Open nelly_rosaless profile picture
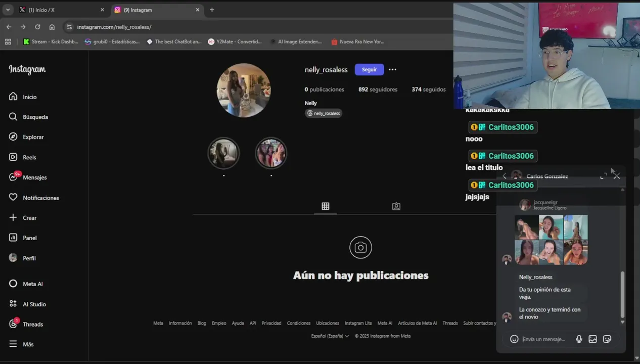The width and height of the screenshot is (640, 364). [244, 90]
